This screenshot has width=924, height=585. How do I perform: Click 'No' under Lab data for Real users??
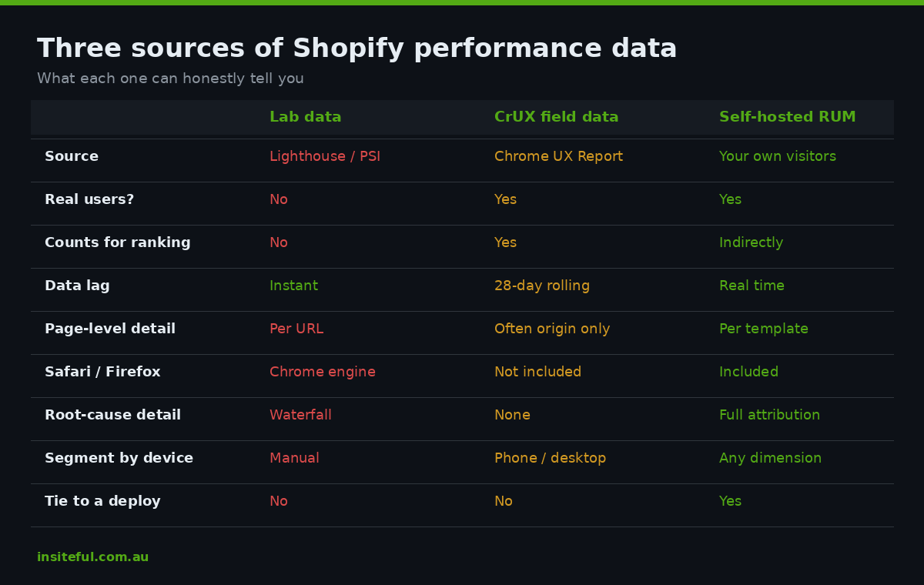[279, 200]
